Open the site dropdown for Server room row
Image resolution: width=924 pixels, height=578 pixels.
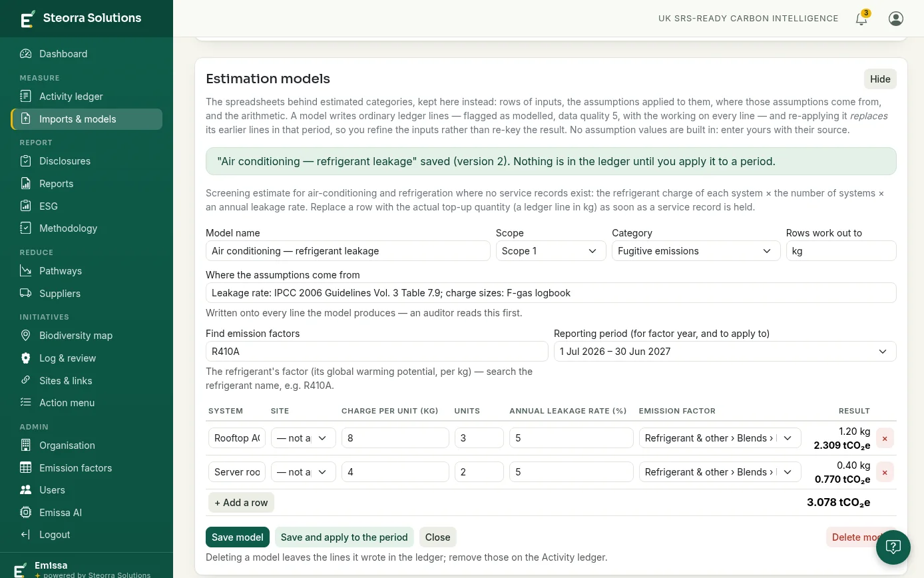(x=304, y=472)
